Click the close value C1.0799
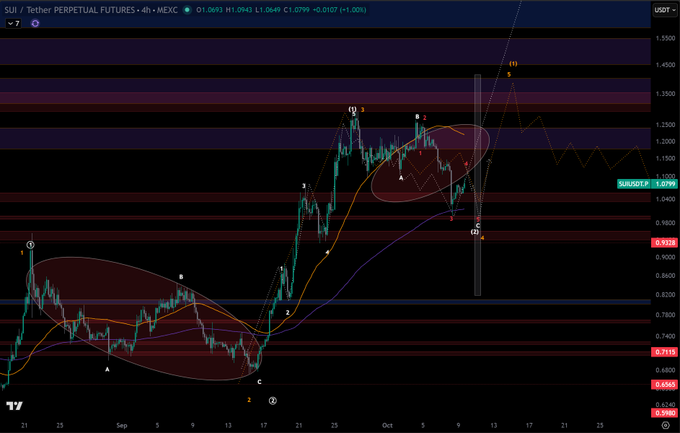The height and width of the screenshot is (433, 680). 297,10
